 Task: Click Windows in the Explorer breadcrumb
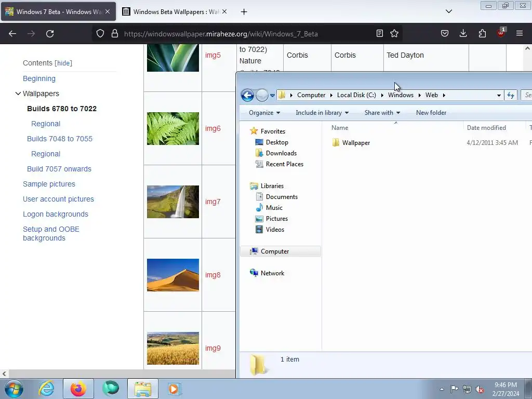coord(401,95)
